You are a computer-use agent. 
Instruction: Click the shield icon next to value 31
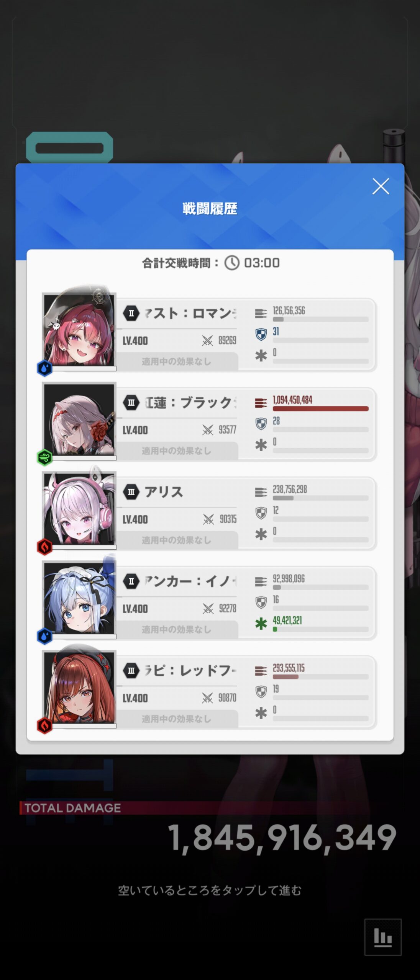pos(261,334)
